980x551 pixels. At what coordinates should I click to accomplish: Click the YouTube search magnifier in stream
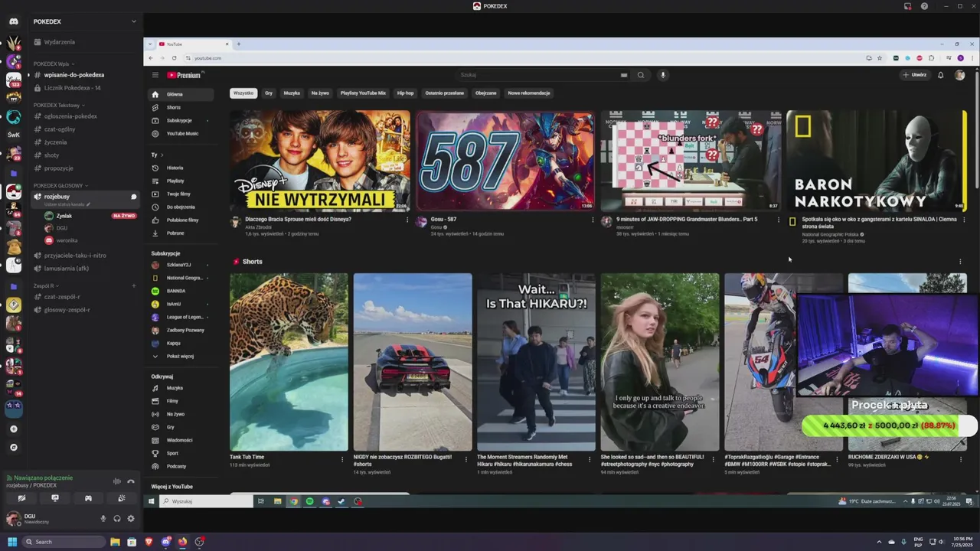[x=641, y=75]
